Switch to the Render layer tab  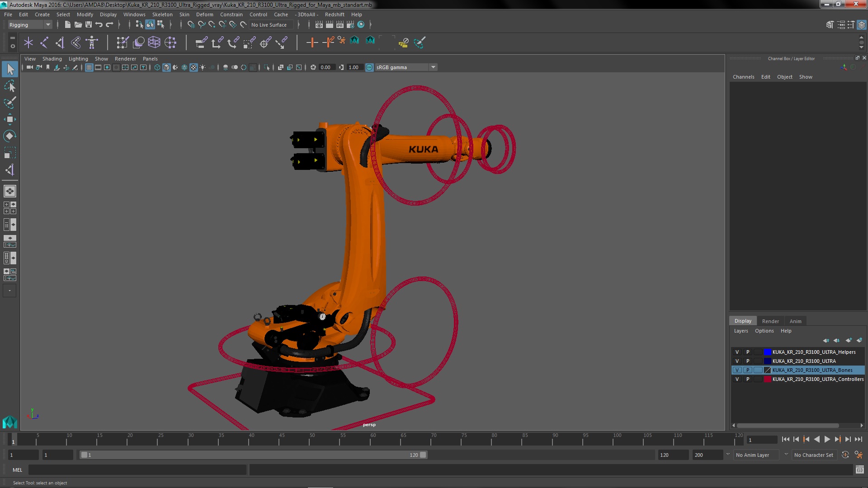pyautogui.click(x=770, y=321)
